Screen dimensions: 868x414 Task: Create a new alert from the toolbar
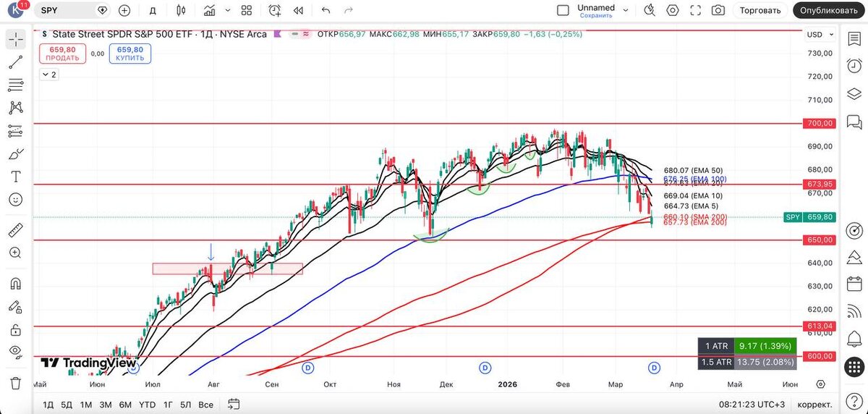[x=275, y=10]
